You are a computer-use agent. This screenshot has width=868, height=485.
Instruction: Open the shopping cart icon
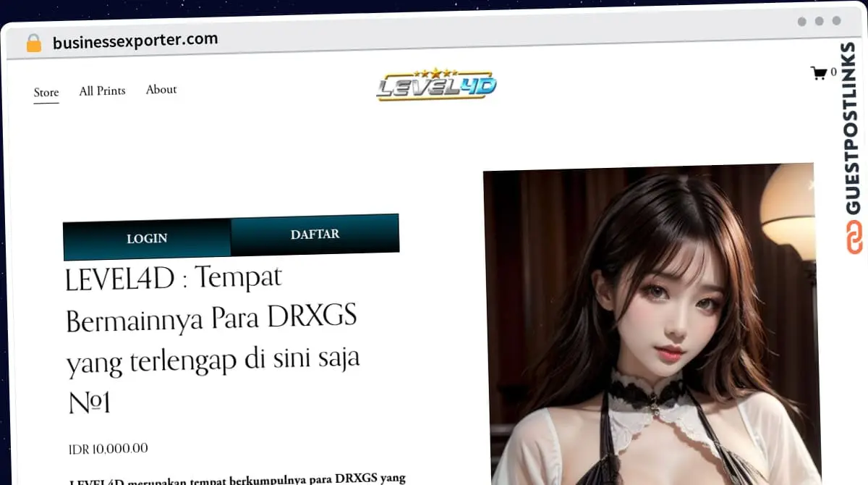[x=819, y=72]
